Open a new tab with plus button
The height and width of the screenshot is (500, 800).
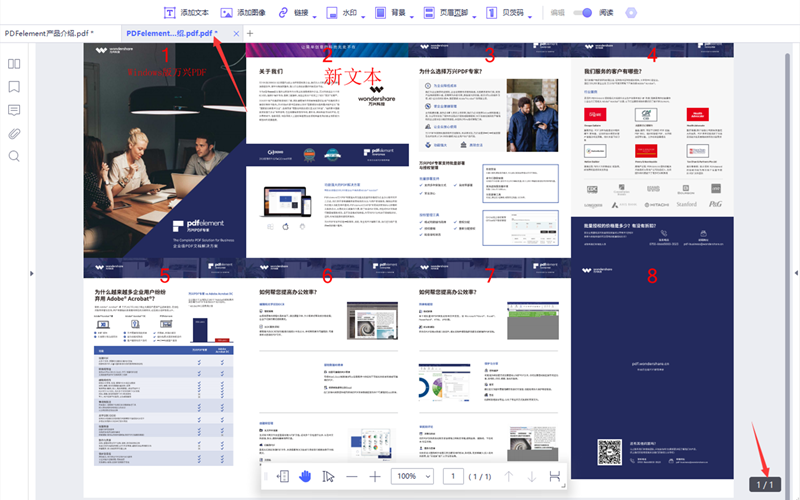250,33
